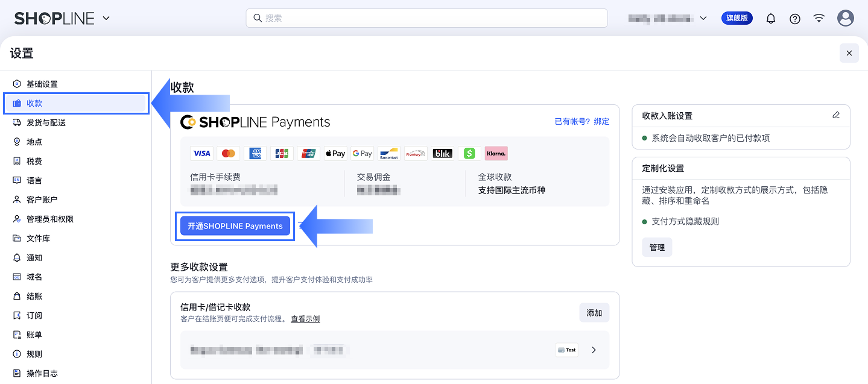Viewport: 868px width, 384px height.
Task: Click the SHOPLINE logo
Action: coord(54,18)
